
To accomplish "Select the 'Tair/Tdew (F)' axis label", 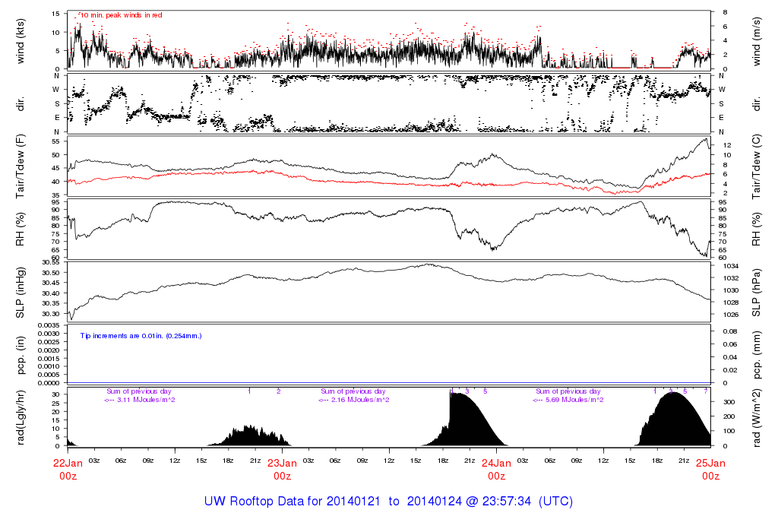I will tap(21, 166).
